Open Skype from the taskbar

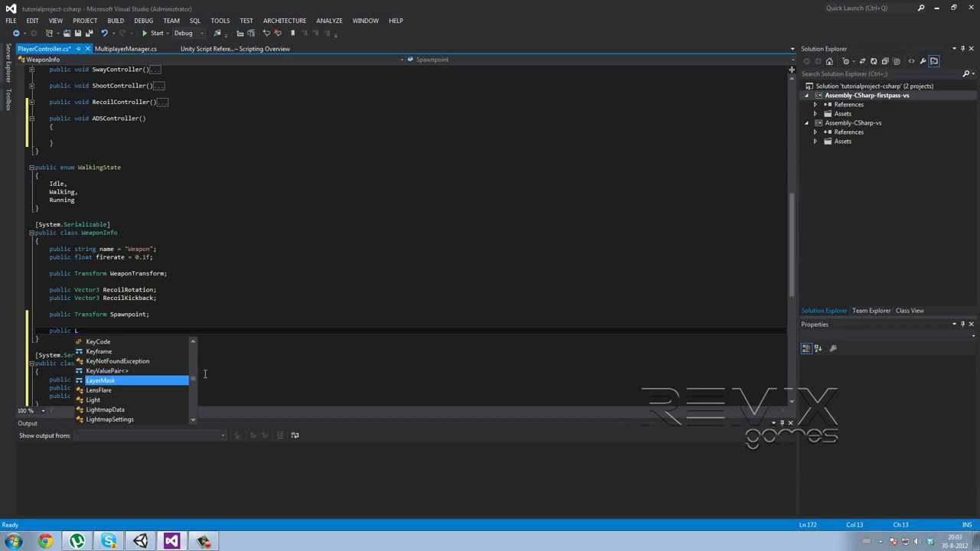(x=109, y=542)
